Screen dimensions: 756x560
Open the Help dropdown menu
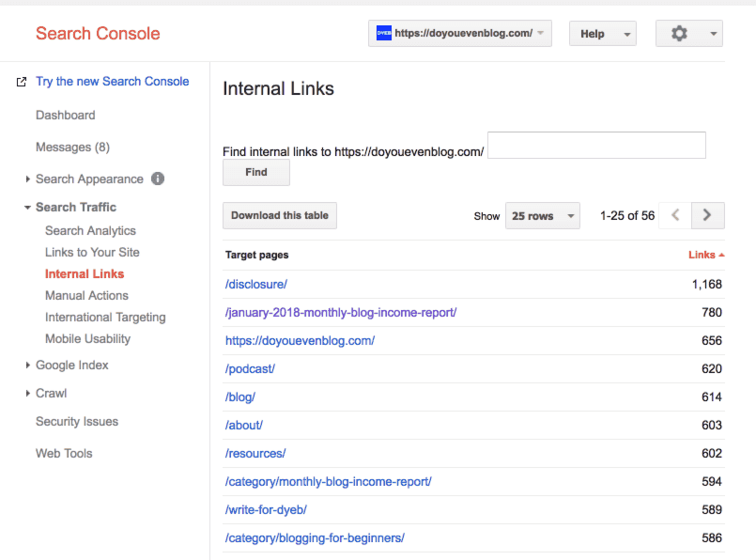coord(602,33)
